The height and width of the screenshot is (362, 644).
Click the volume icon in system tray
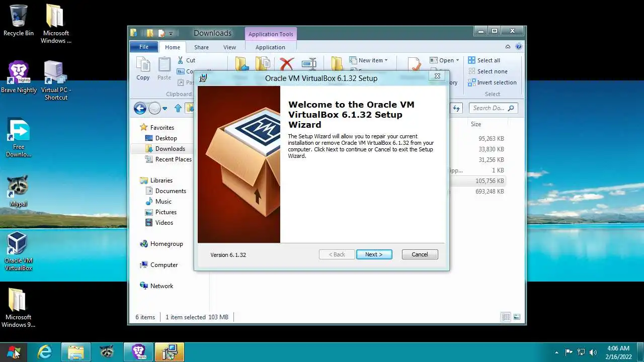click(593, 352)
